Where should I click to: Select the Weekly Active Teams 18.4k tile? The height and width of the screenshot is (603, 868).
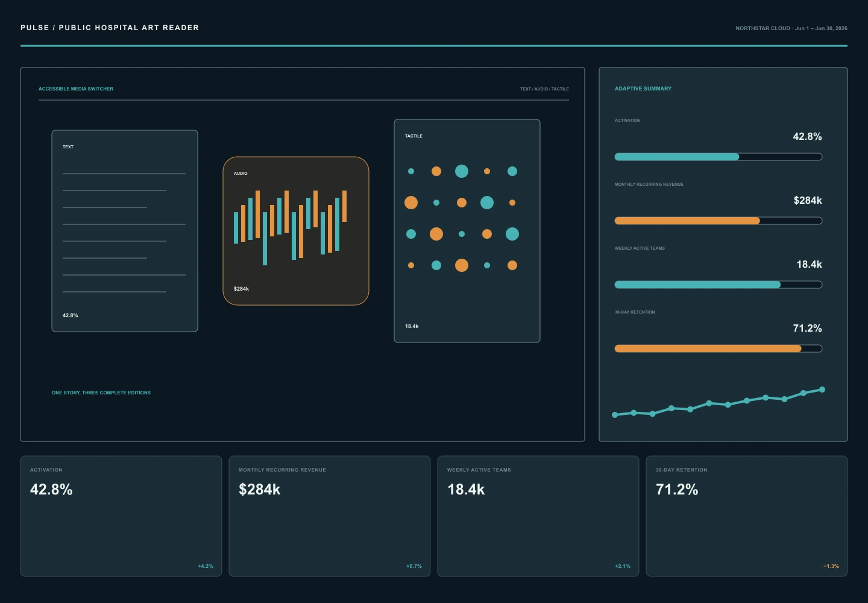coord(538,516)
